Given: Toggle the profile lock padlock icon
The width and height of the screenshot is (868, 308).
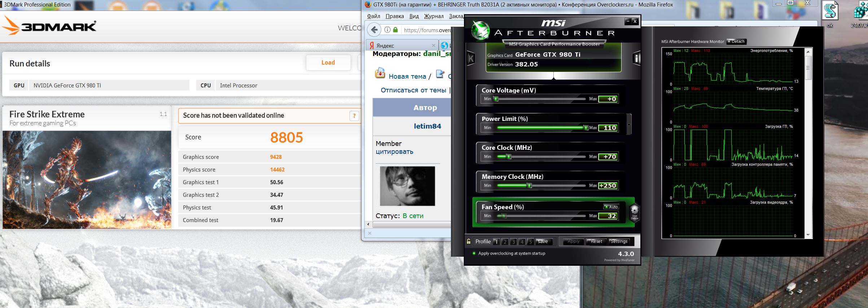Looking at the screenshot, I should (x=469, y=241).
